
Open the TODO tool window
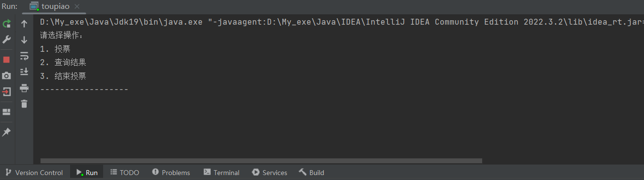click(x=125, y=173)
